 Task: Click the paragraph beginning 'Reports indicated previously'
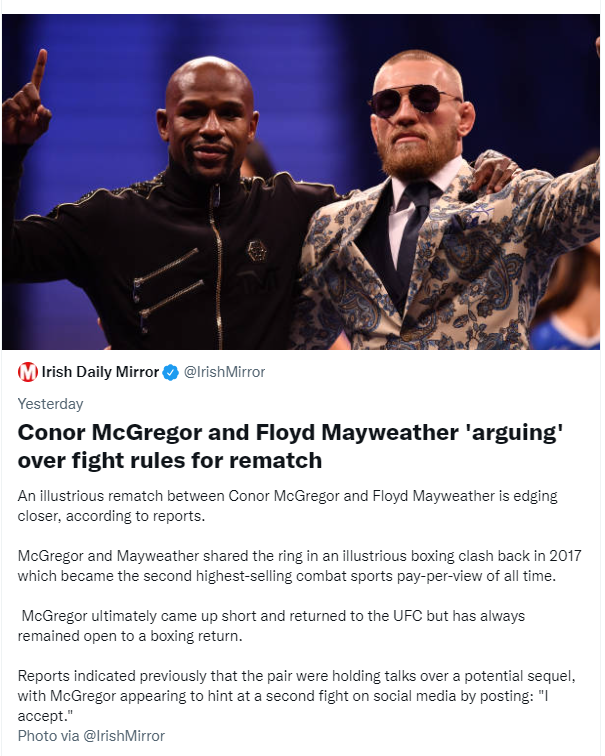point(296,696)
